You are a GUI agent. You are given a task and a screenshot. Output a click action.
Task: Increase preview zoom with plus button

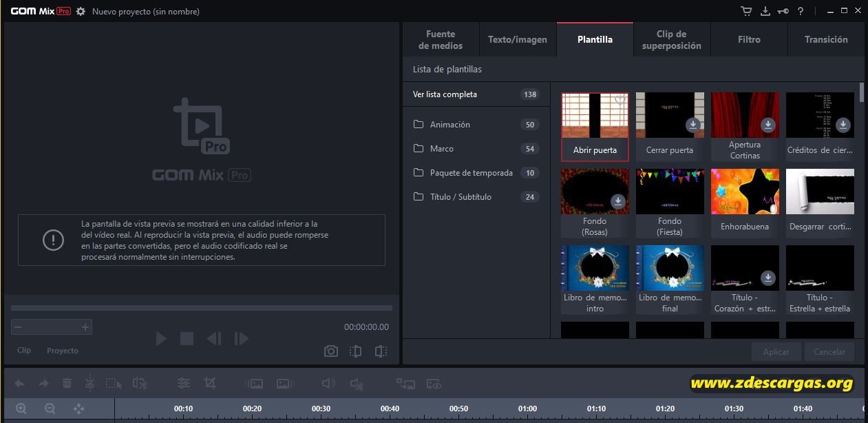(85, 327)
